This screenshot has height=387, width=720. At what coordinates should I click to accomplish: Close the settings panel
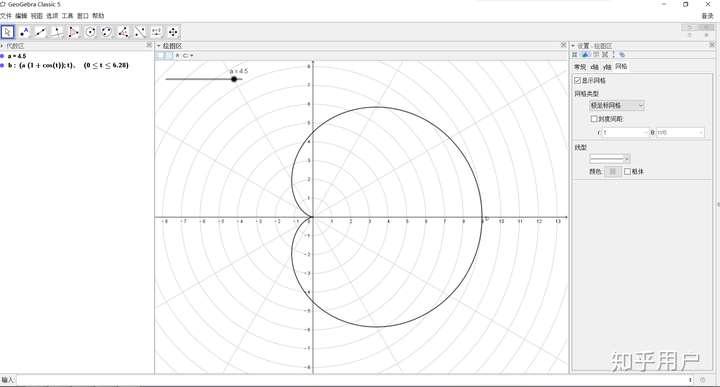pyautogui.click(x=712, y=45)
